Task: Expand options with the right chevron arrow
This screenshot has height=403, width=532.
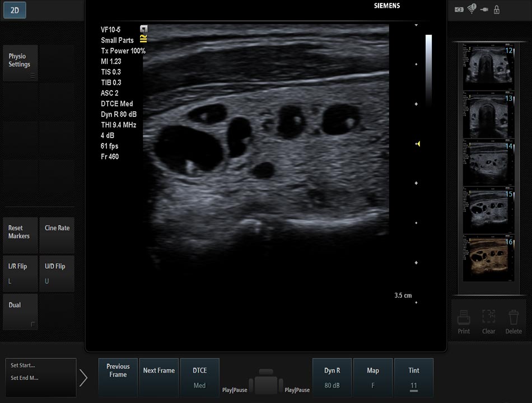Action: tap(83, 378)
